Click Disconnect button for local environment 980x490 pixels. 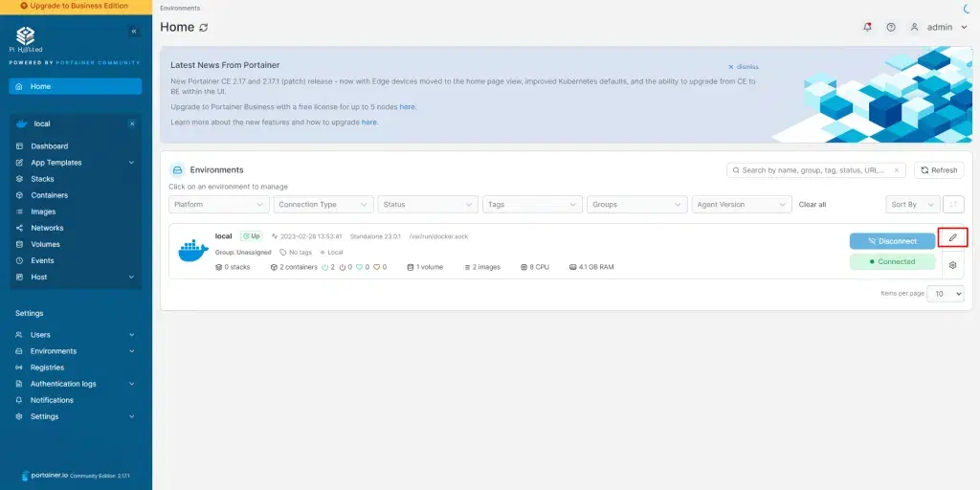pyautogui.click(x=893, y=241)
